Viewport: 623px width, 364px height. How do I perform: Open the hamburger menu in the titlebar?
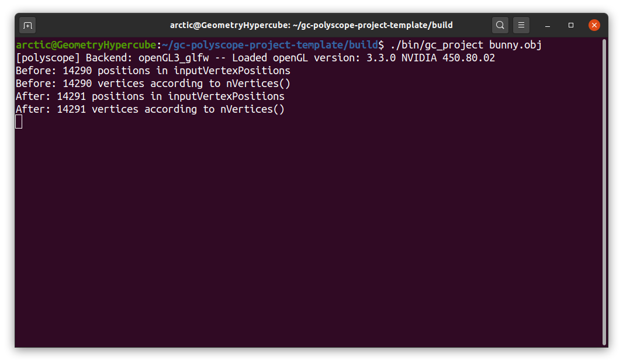click(x=521, y=25)
